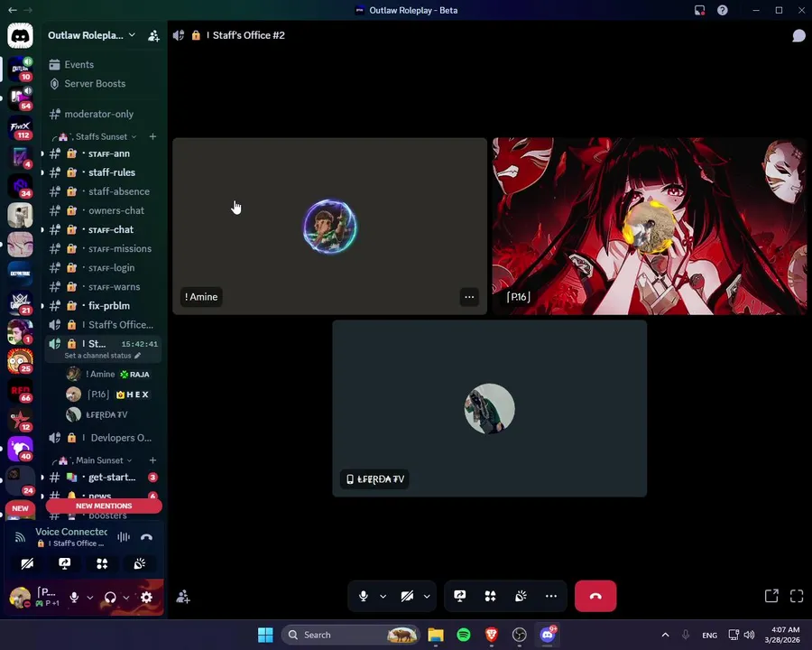812x650 pixels.
Task: Open soundboard from the sidebar voice panel
Action: pyautogui.click(x=139, y=563)
